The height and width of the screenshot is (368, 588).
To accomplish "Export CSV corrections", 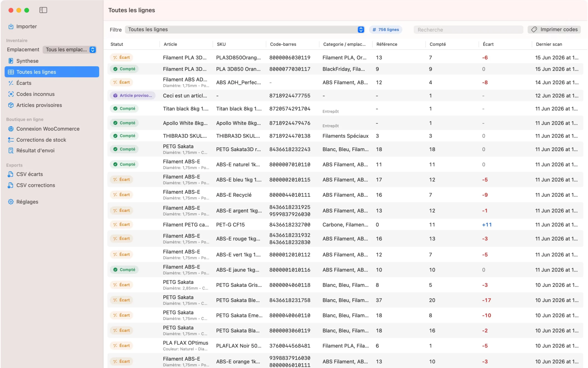I will (36, 185).
